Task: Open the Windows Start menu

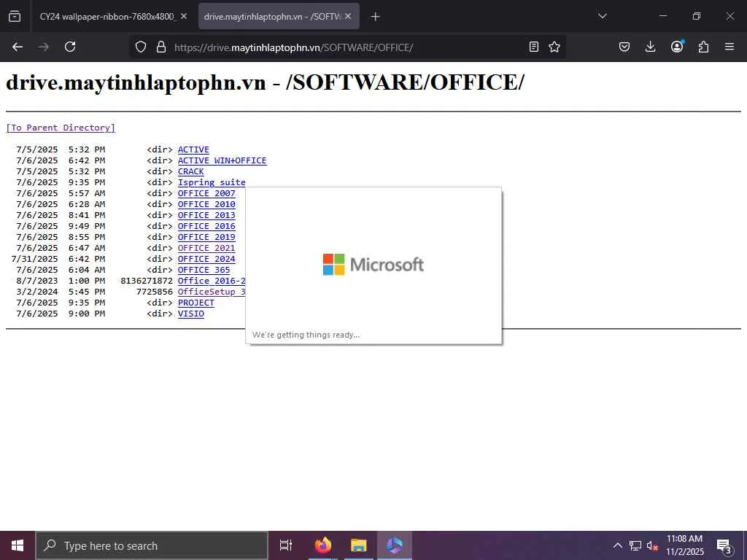Action: 18,545
